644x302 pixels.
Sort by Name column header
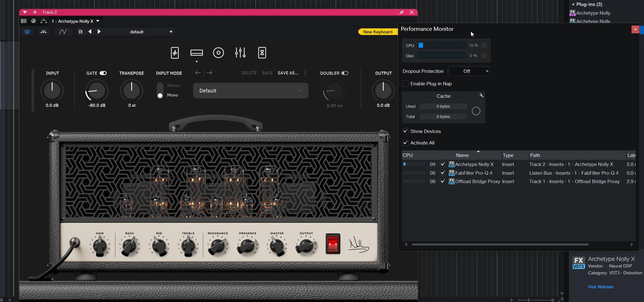[462, 155]
